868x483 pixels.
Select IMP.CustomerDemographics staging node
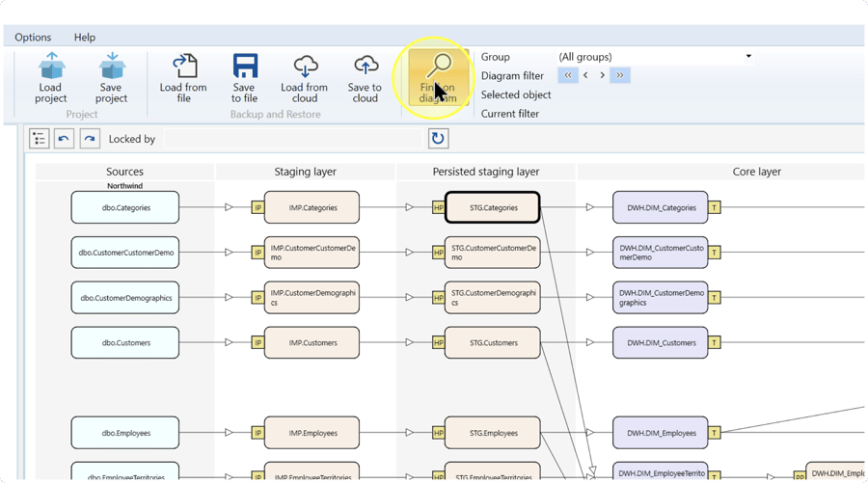312,298
